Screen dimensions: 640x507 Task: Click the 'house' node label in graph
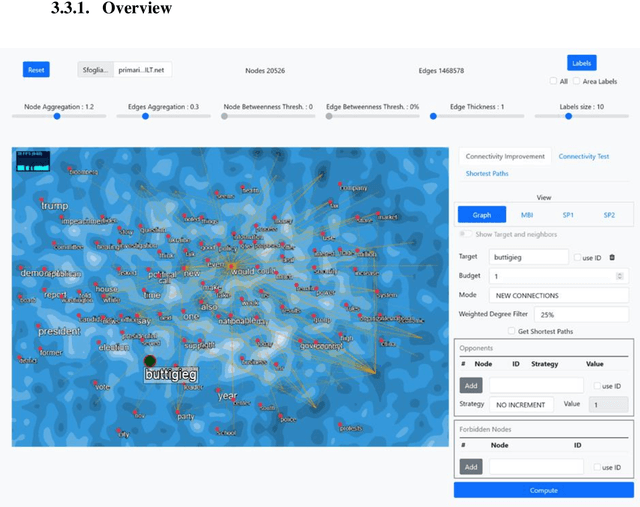(107, 289)
